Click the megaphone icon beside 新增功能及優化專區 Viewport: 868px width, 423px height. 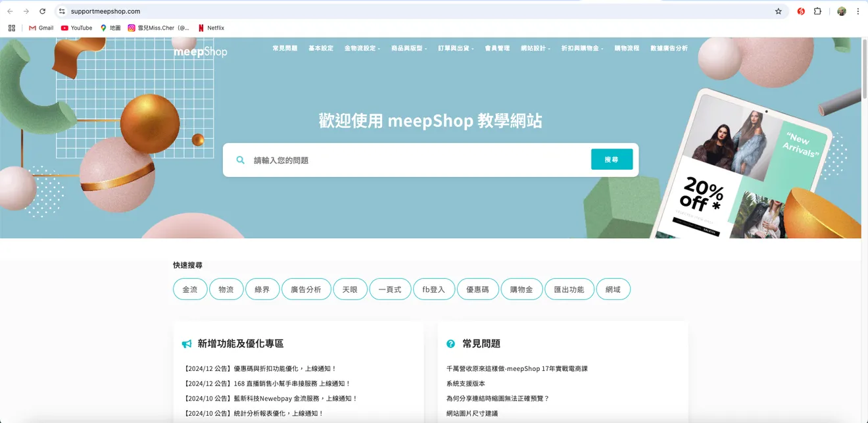click(187, 344)
